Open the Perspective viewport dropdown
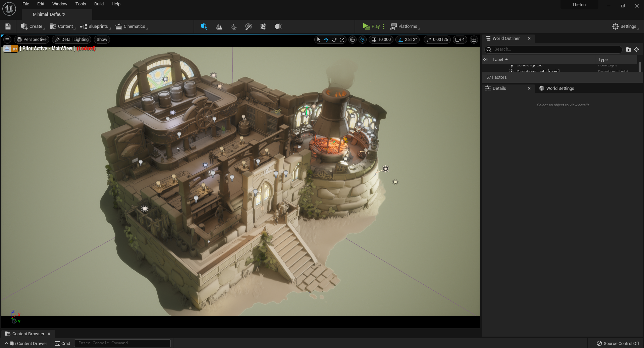644x348 pixels. (x=32, y=40)
